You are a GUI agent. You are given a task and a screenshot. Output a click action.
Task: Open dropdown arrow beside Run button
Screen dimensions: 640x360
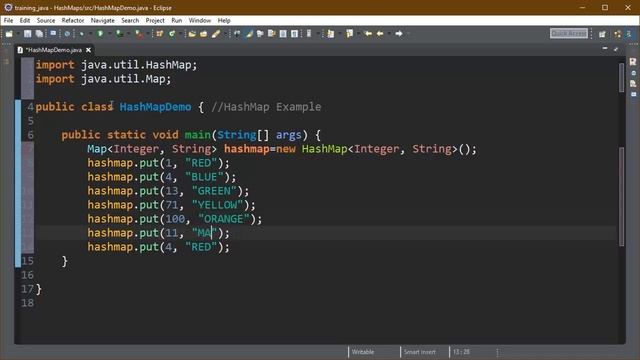point(109,34)
